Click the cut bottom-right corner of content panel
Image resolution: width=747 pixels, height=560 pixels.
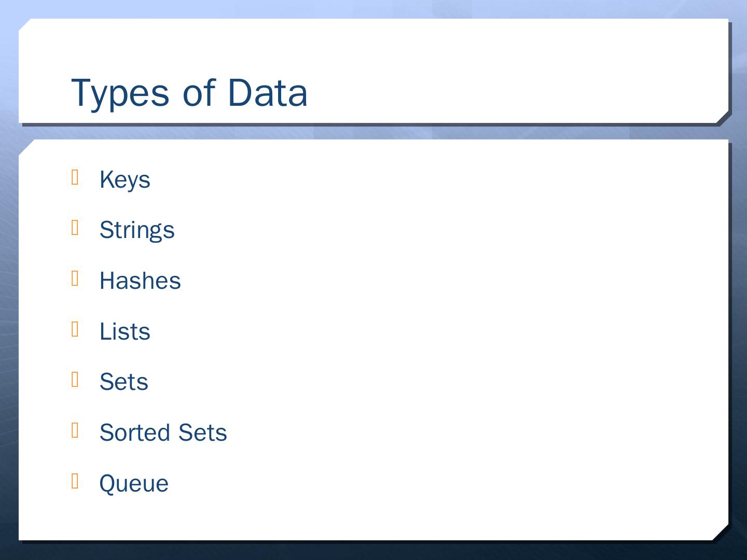coord(721,534)
